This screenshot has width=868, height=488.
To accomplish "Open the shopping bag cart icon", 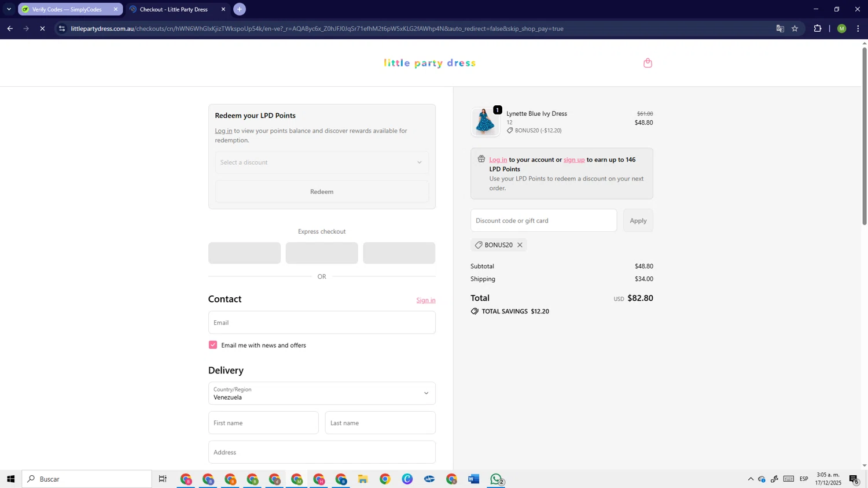I will (x=648, y=63).
